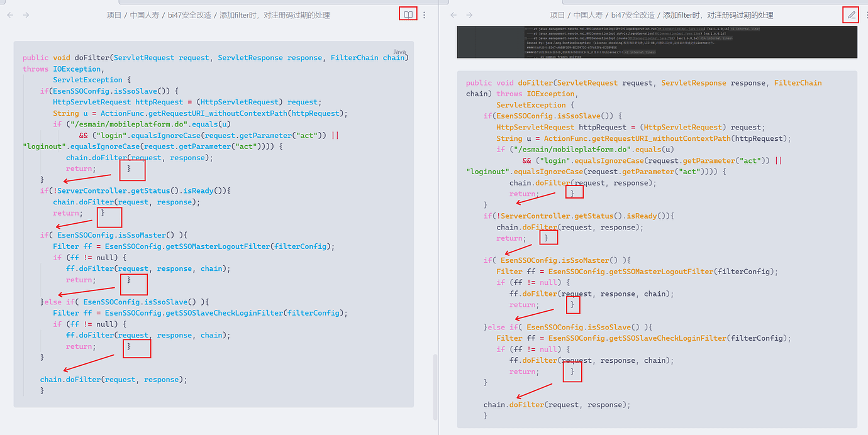Click the 'ServerController.getStatus().isReady()' line in right pane
This screenshot has height=435, width=868.
click(579, 216)
